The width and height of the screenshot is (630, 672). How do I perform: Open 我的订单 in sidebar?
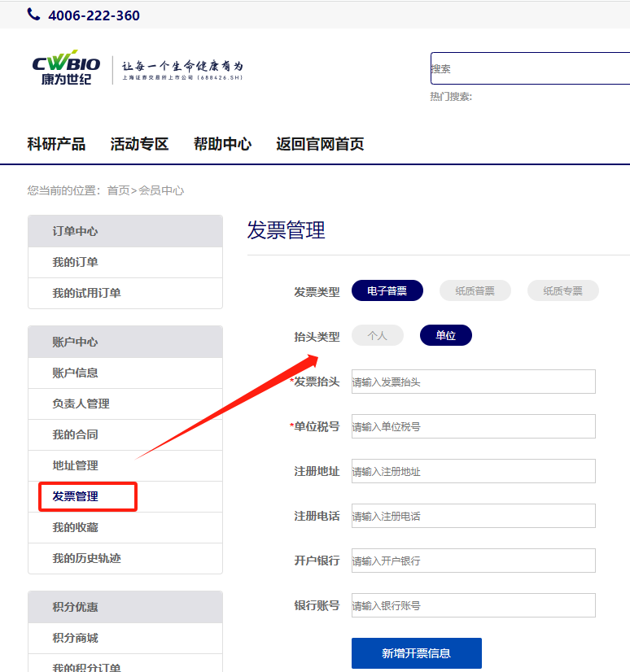pos(75,262)
